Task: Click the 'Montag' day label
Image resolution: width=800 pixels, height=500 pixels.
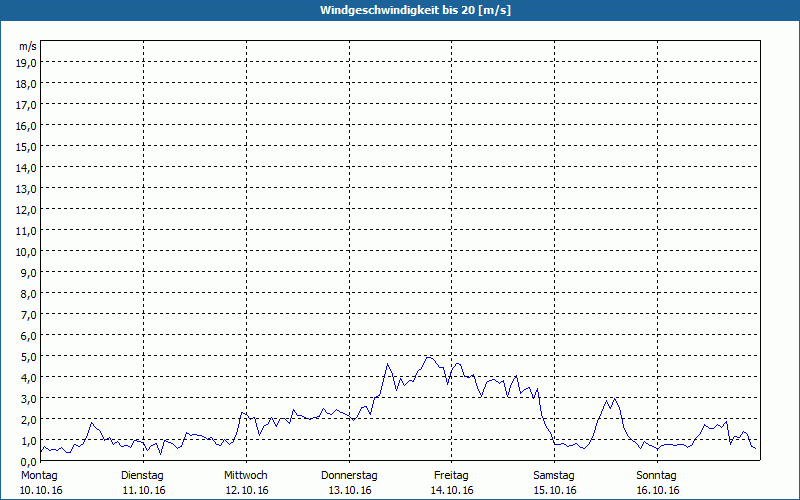Action: [x=39, y=476]
